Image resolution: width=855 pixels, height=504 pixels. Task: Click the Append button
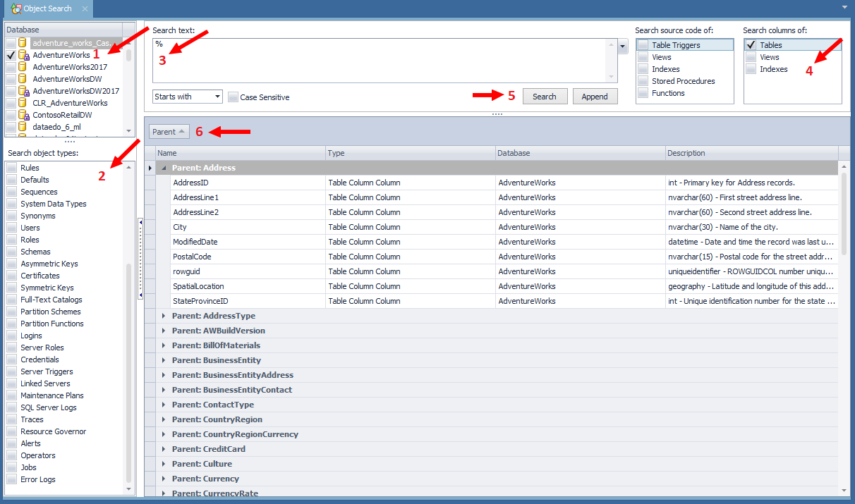(x=595, y=97)
